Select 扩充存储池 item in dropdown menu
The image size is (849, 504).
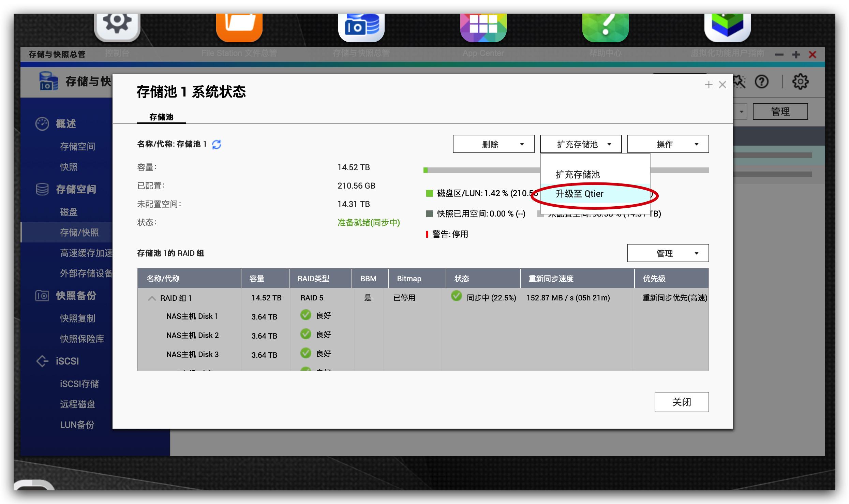578,175
